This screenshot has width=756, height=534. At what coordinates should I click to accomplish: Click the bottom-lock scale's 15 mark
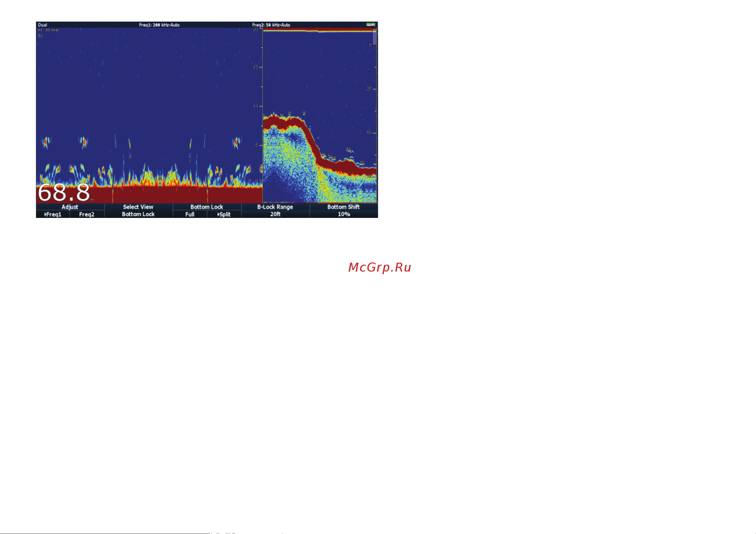[x=256, y=67]
